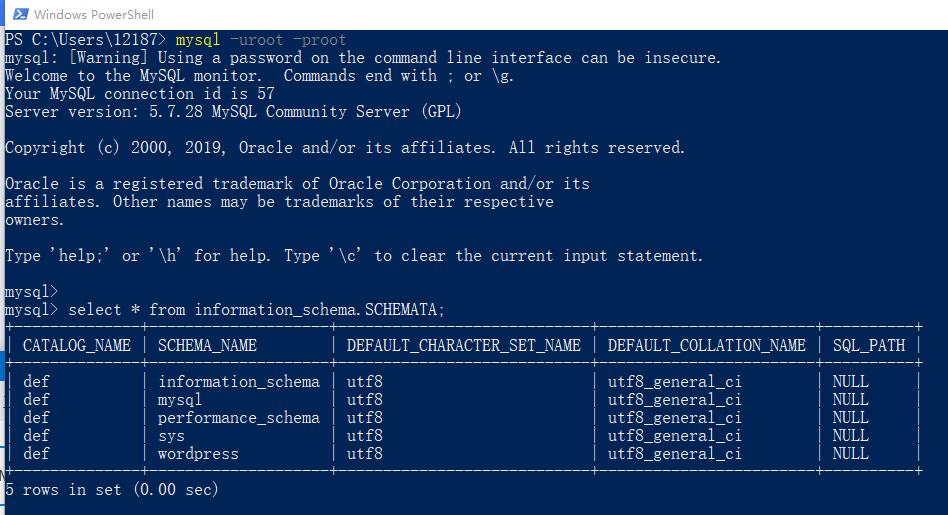948x515 pixels.
Task: Click the select from information_schema.SCHEMATA query
Action: [x=256, y=310]
